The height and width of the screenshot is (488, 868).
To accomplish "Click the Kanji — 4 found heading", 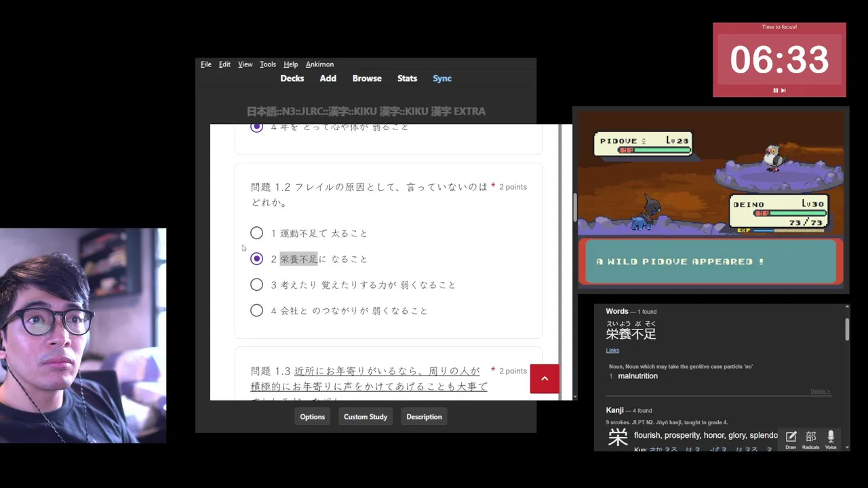I will (x=629, y=411).
